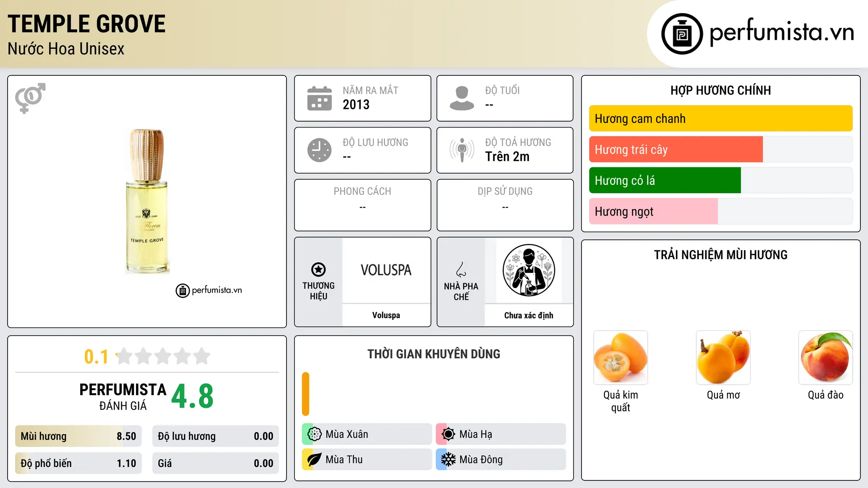The width and height of the screenshot is (868, 488).
Task: Click the Phong cách card
Action: coord(362,205)
